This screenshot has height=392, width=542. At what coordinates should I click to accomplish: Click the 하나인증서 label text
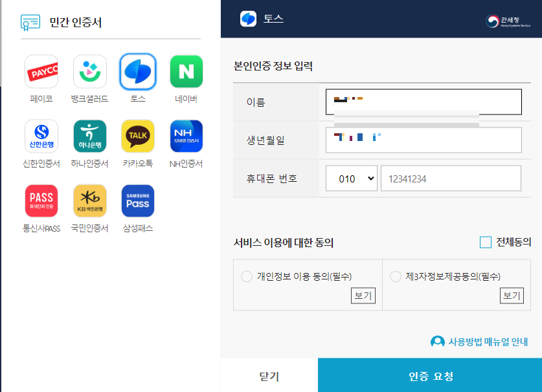[x=90, y=164]
